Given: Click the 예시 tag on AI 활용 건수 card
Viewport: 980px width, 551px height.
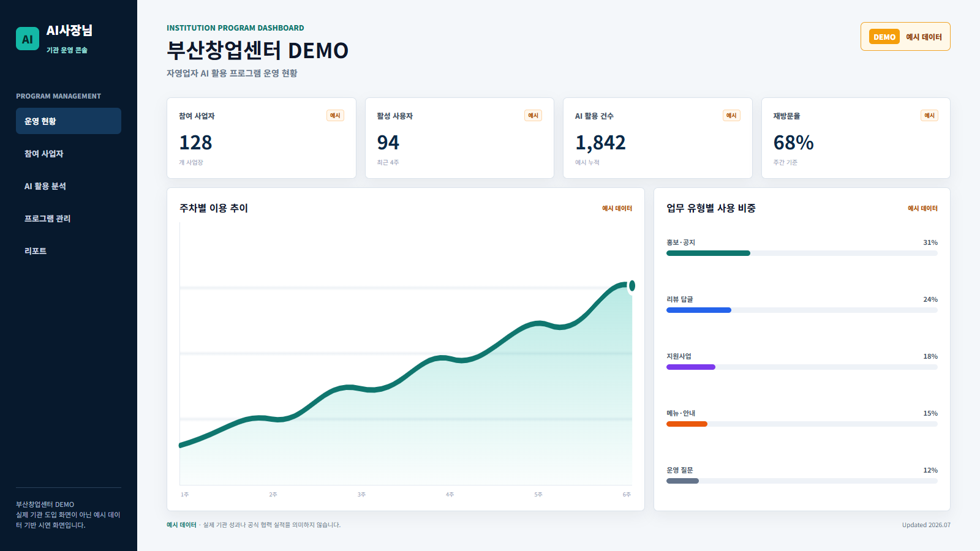Looking at the screenshot, I should 731,116.
